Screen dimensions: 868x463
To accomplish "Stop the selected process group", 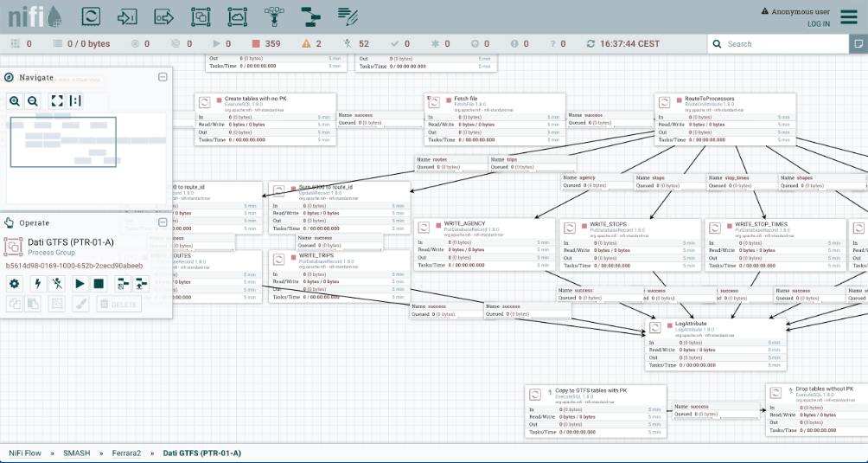I will pos(99,284).
